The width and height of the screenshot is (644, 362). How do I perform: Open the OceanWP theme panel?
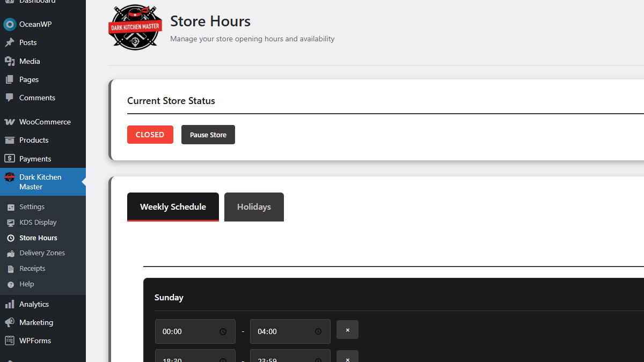10,24
